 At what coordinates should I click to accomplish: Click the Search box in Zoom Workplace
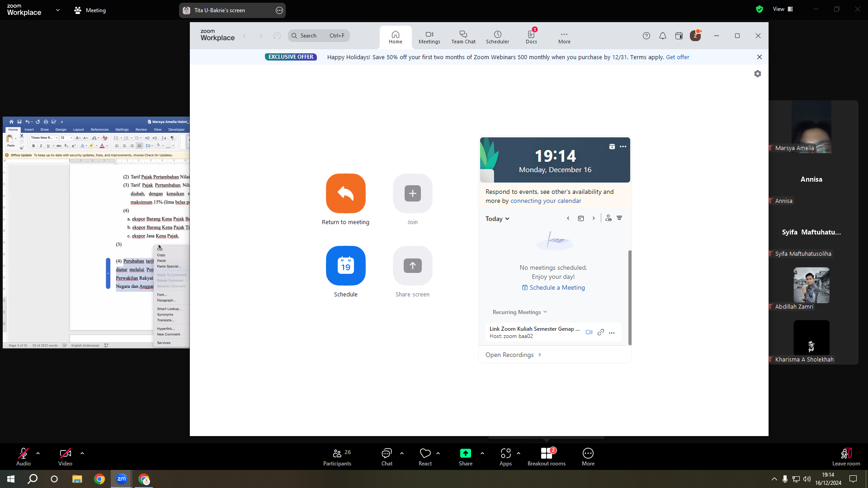319,36
